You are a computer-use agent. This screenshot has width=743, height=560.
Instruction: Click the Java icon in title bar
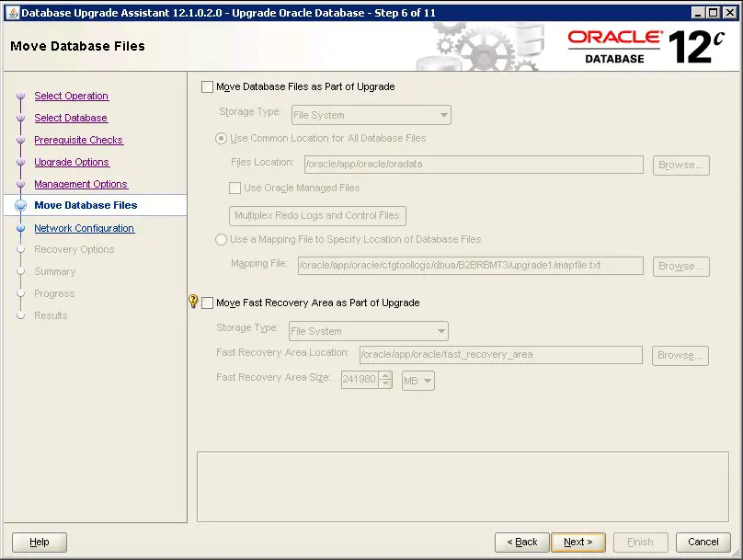click(x=13, y=13)
